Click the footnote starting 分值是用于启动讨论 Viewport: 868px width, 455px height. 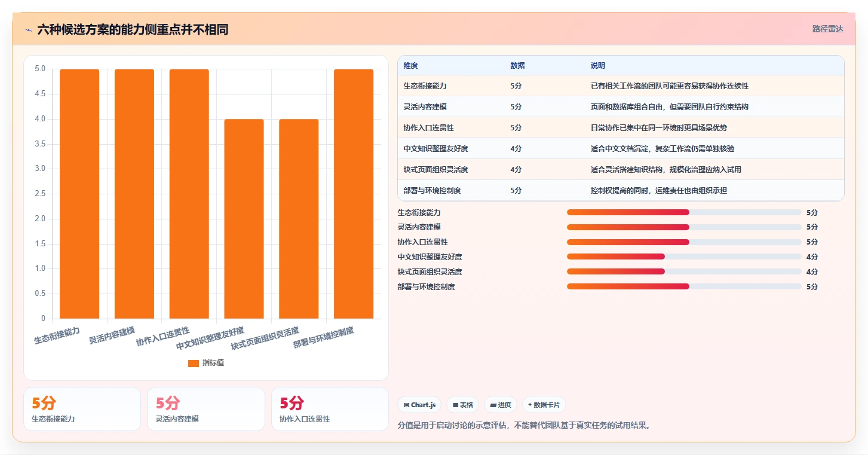523,426
